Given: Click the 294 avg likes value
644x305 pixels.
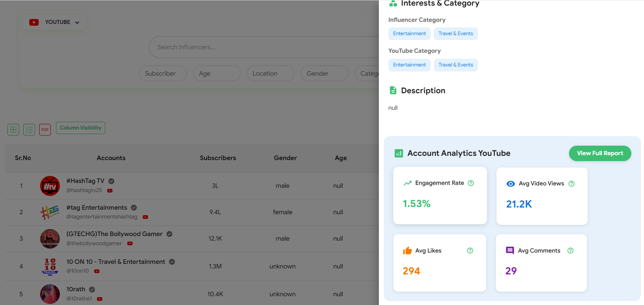Looking at the screenshot, I should tap(411, 271).
